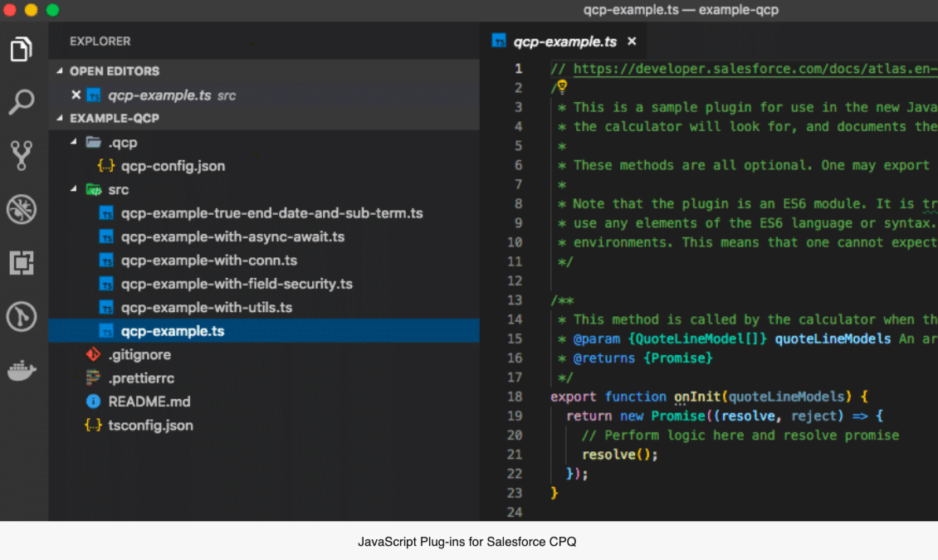Viewport: 938px width, 560px height.
Task: Open the Explorer view in activity bar
Action: [22, 49]
